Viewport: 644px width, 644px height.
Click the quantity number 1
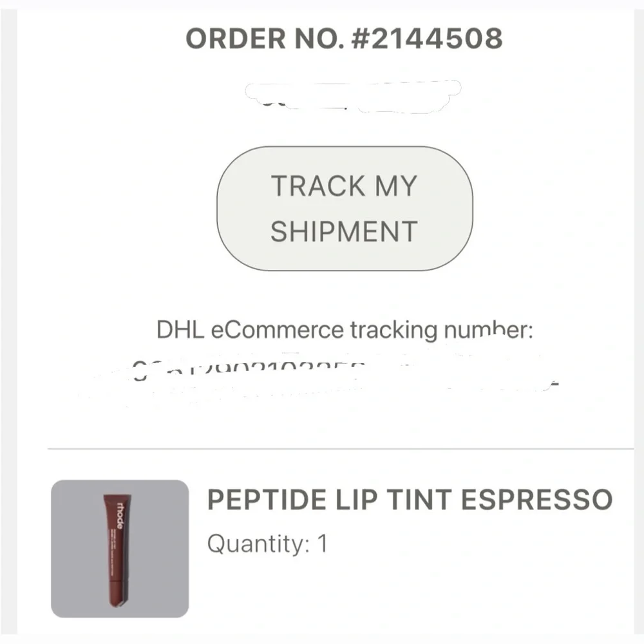pos(322,544)
